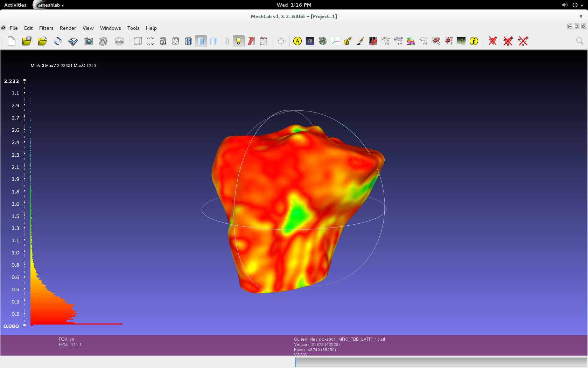The height and width of the screenshot is (368, 588).
Task: Show the layer dialog
Action: coord(103,41)
